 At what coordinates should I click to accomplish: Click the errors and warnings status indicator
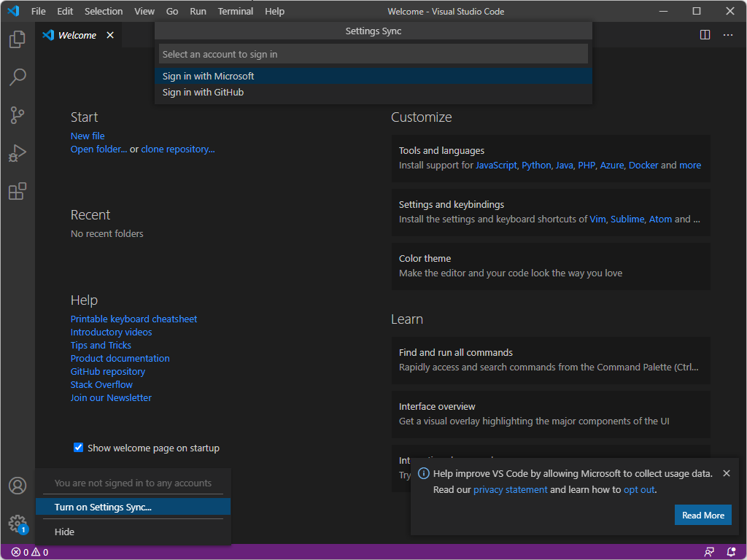(x=29, y=553)
